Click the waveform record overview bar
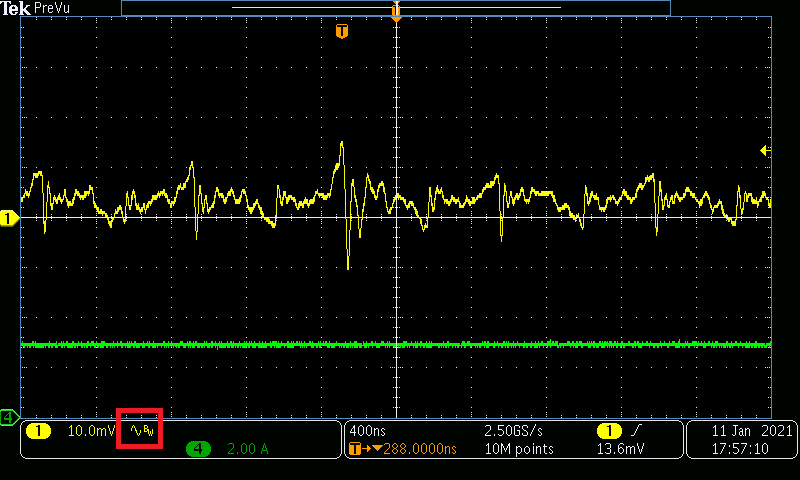The image size is (800, 480). coord(395,7)
